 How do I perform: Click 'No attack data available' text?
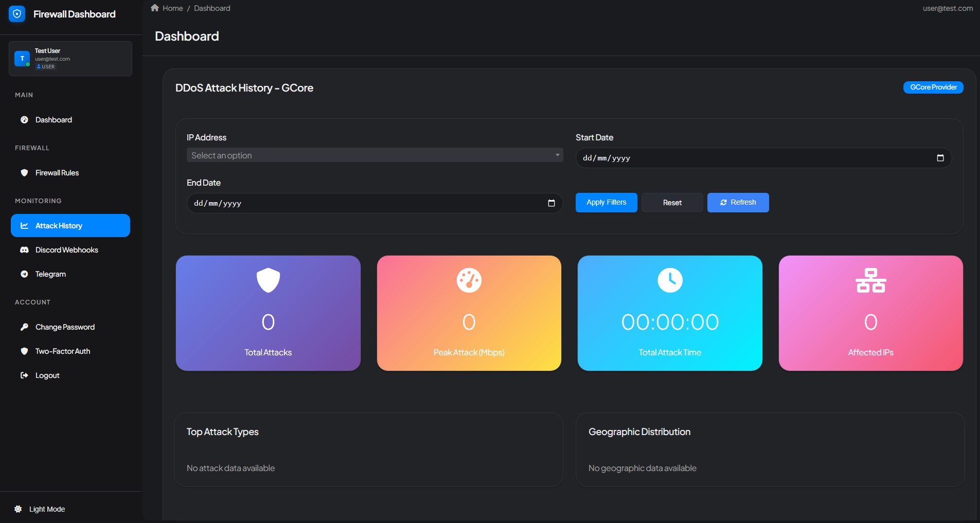click(230, 468)
